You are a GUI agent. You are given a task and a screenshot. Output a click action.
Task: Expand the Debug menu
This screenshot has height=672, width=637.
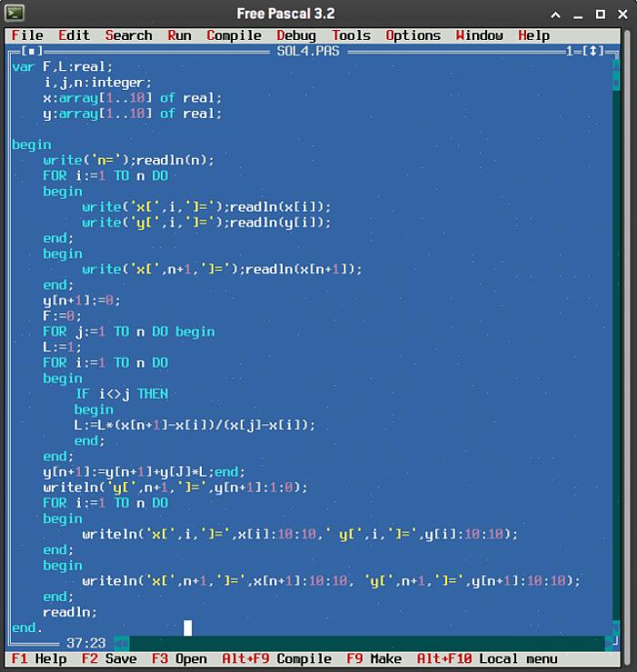(296, 35)
